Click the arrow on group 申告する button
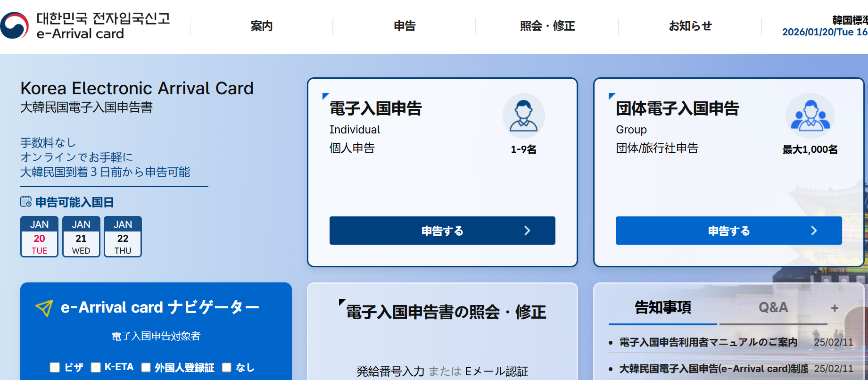 coord(814,231)
